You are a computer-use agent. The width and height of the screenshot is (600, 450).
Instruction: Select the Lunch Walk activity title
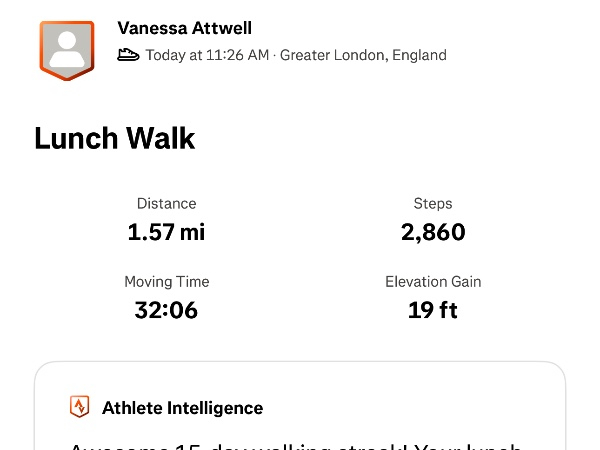115,138
